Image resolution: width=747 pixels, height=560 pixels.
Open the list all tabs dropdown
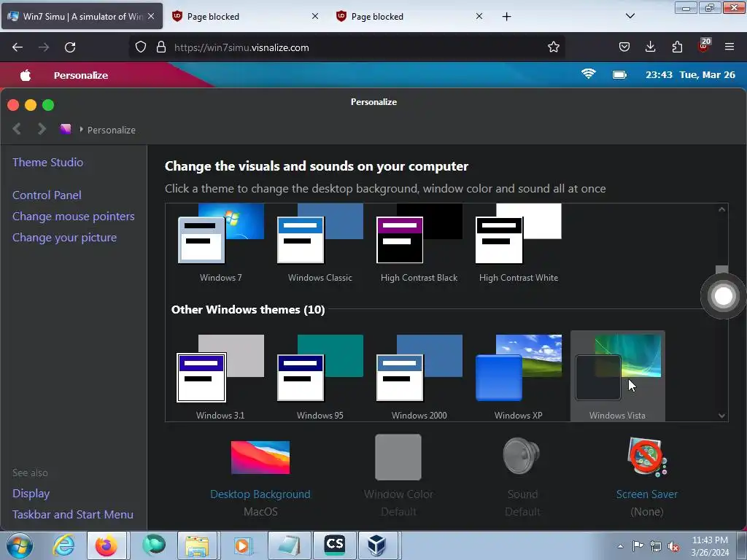pyautogui.click(x=630, y=16)
